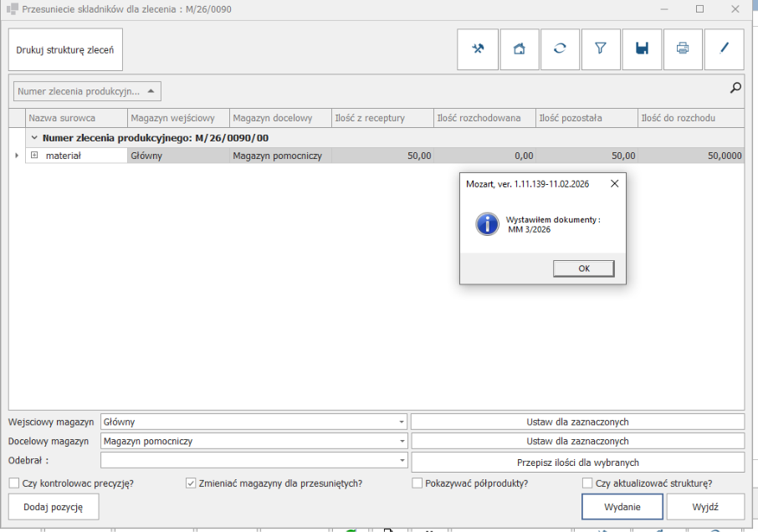Image resolution: width=758 pixels, height=532 pixels.
Task: Click the pencil edit icon
Action: 725,49
